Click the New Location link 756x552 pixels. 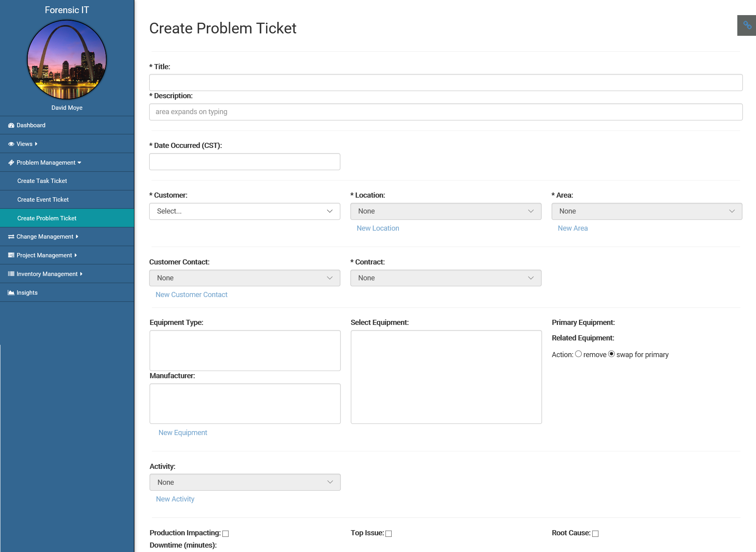pos(378,228)
